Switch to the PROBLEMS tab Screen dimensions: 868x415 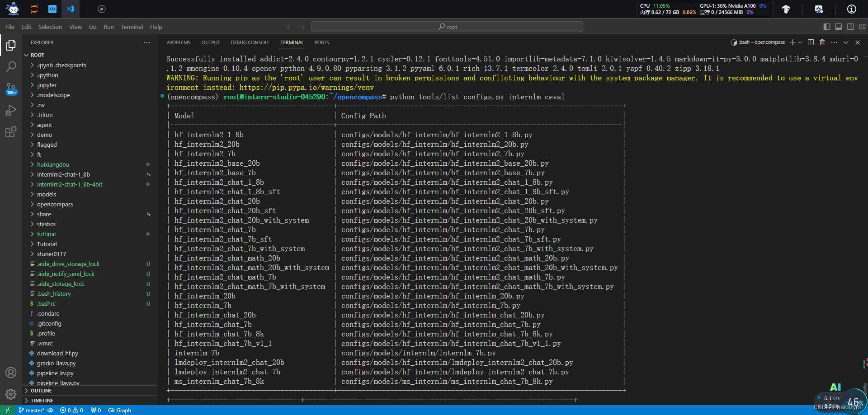[179, 42]
